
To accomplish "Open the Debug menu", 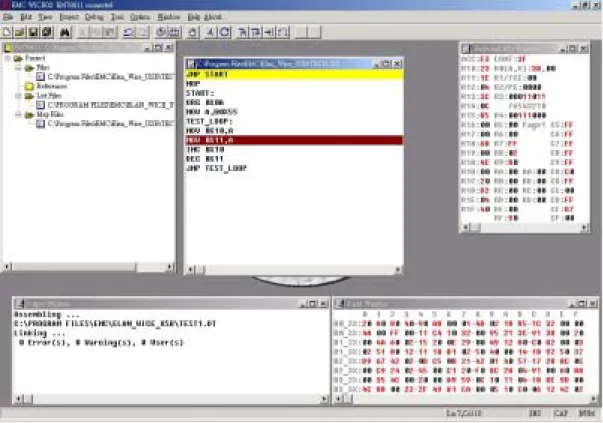I will [94, 17].
